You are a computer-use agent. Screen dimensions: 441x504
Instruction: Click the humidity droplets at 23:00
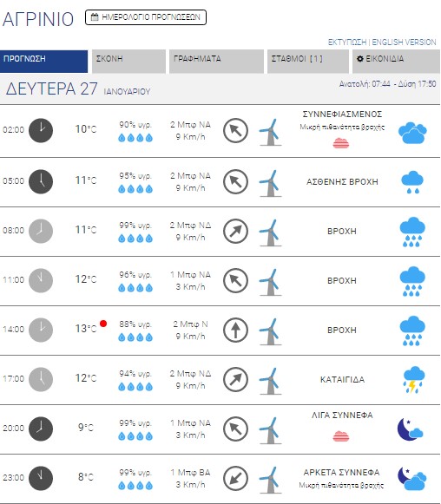point(135,486)
